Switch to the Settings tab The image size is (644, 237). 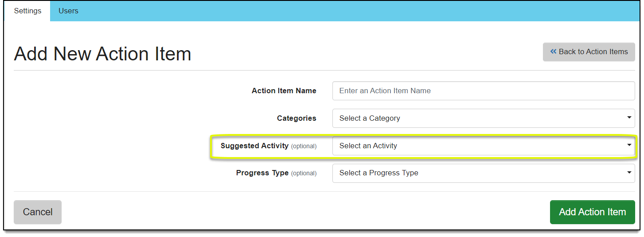coord(27,11)
